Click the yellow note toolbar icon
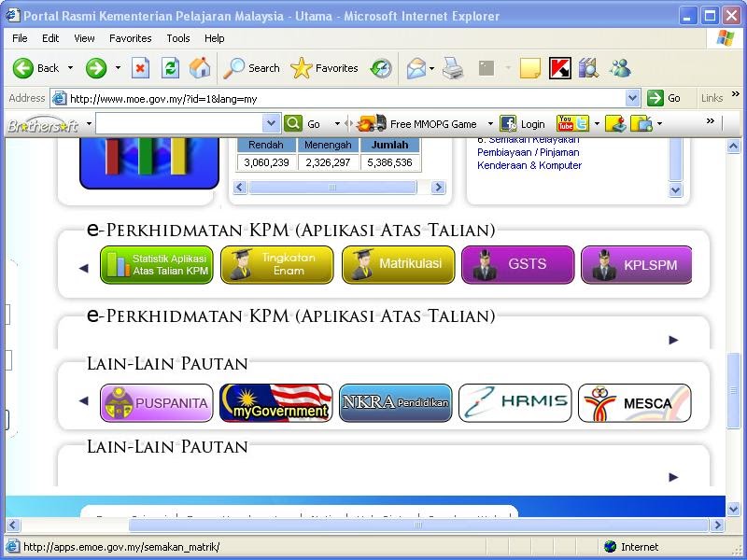Image resolution: width=747 pixels, height=560 pixels. pos(529,68)
